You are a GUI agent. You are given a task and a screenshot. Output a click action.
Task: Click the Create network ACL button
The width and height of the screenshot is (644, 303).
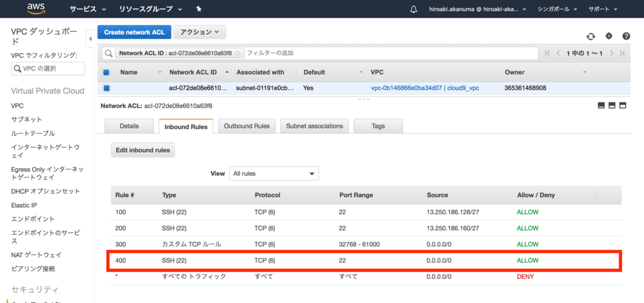pyautogui.click(x=135, y=31)
